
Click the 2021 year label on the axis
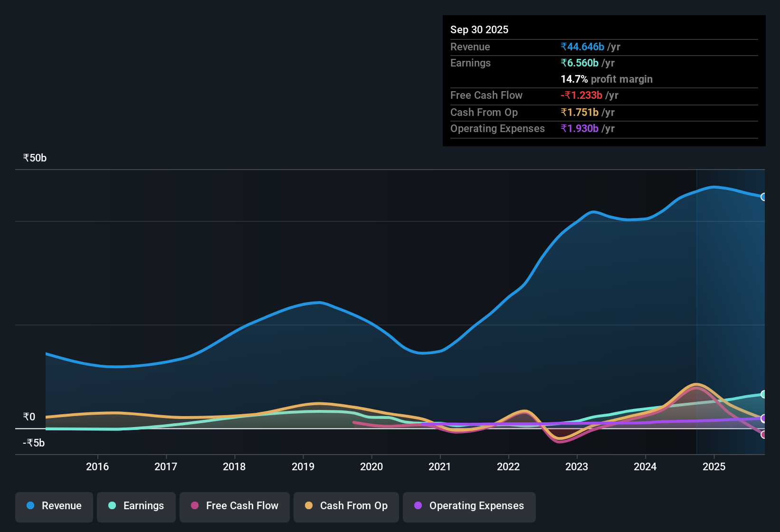point(440,466)
